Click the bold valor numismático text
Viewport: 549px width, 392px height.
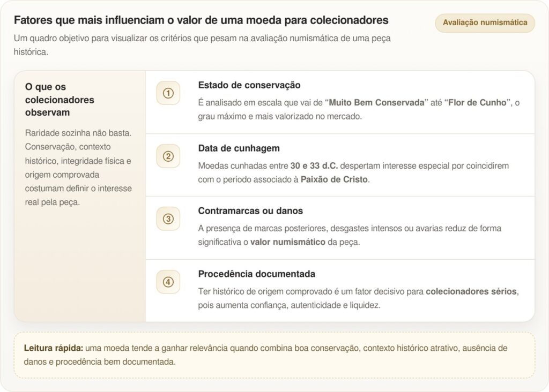tap(287, 242)
